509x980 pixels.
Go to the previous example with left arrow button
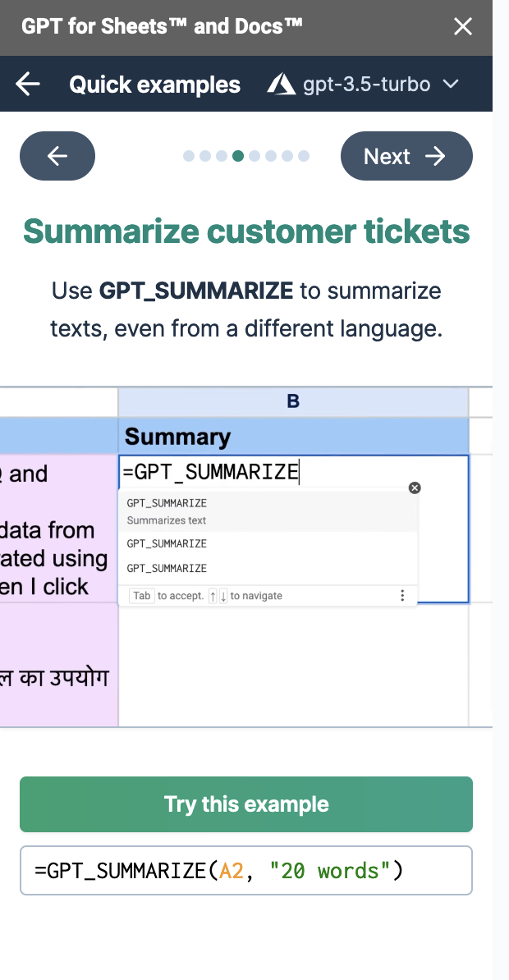[57, 156]
